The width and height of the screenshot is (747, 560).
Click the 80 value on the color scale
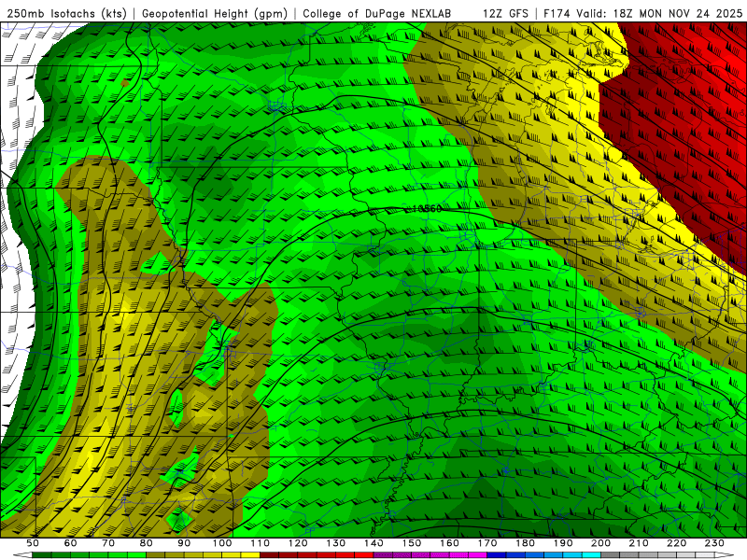(147, 543)
